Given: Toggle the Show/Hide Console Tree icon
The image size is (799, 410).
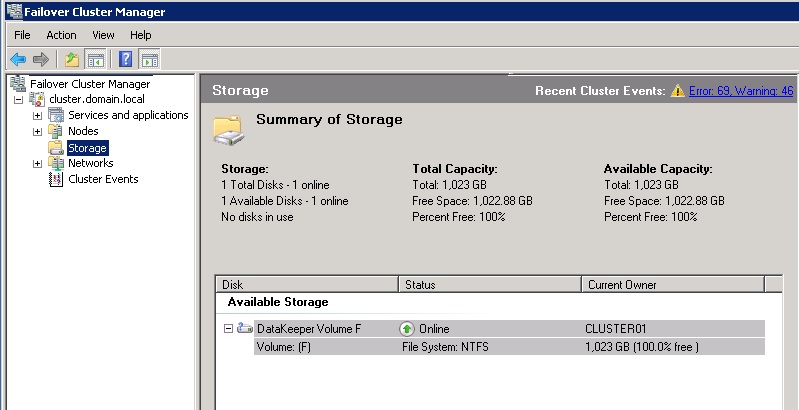Looking at the screenshot, I should click(x=95, y=60).
